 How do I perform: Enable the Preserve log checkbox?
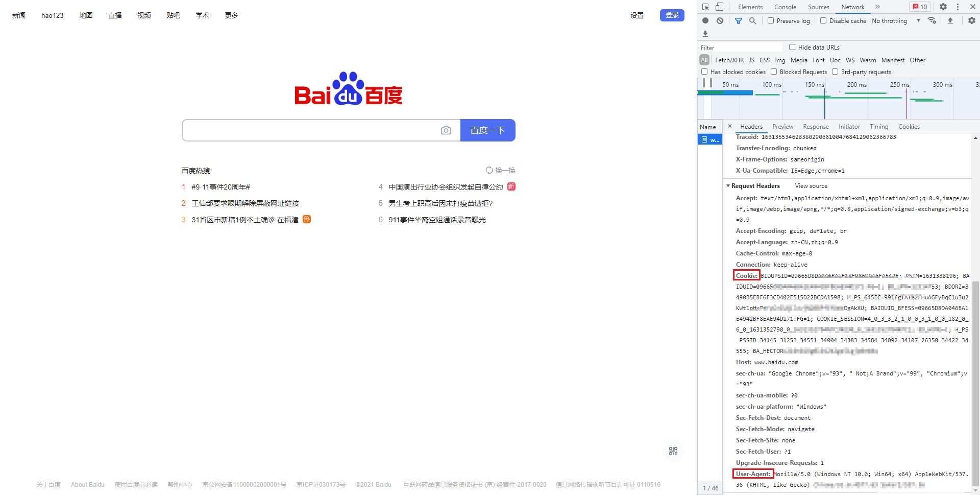[x=771, y=20]
